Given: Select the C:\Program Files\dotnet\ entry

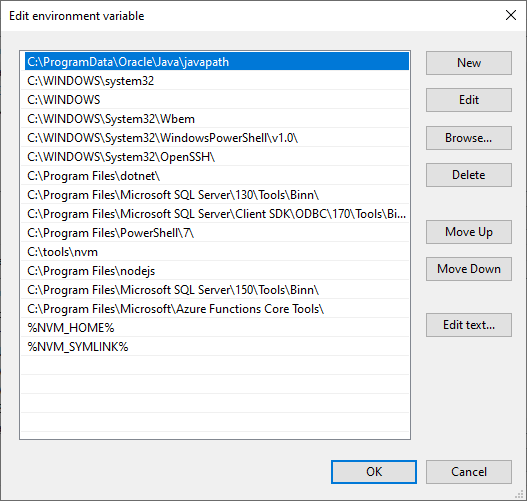Looking at the screenshot, I should point(217,176).
